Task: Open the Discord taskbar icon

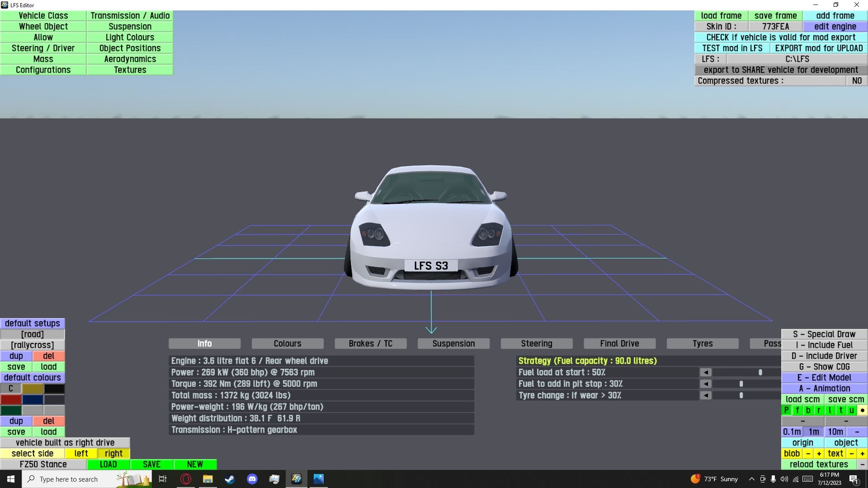Action: (252, 479)
